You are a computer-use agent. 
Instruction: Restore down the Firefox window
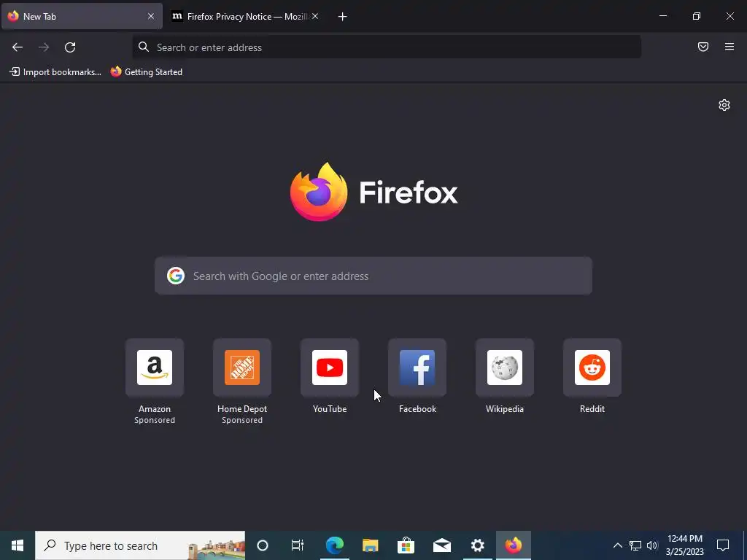click(x=697, y=16)
